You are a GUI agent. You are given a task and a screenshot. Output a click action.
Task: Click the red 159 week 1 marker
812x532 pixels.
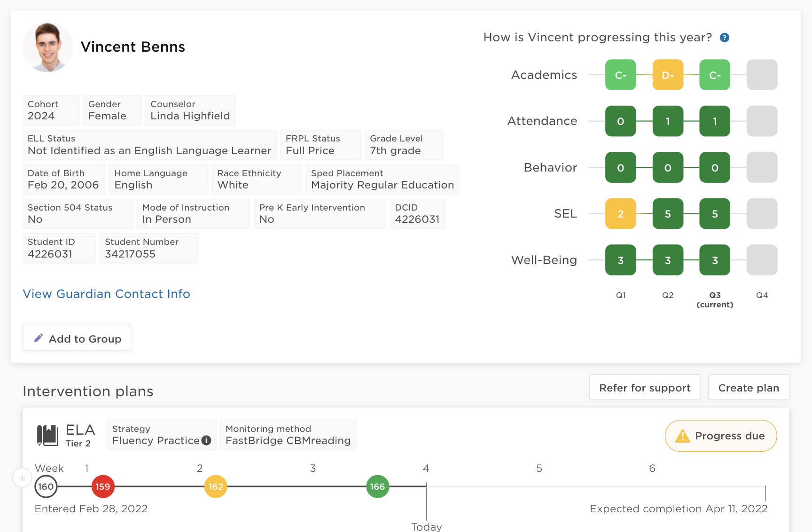pyautogui.click(x=102, y=486)
